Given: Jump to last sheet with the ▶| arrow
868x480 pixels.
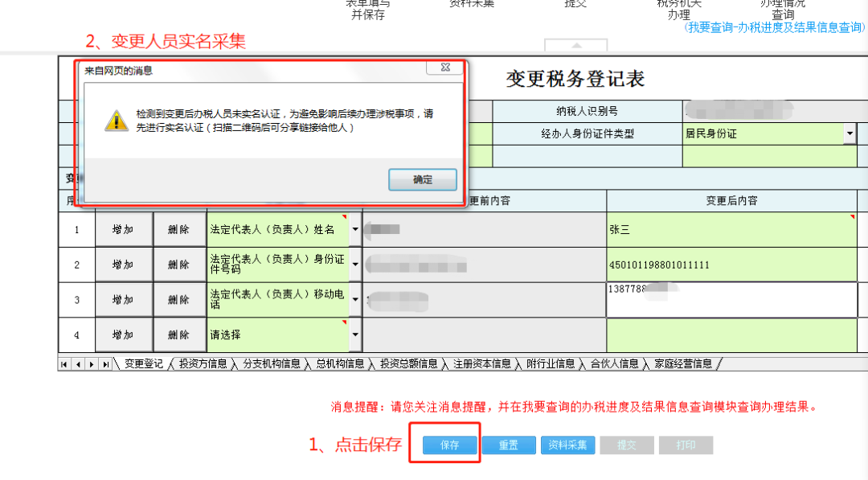Looking at the screenshot, I should (105, 364).
